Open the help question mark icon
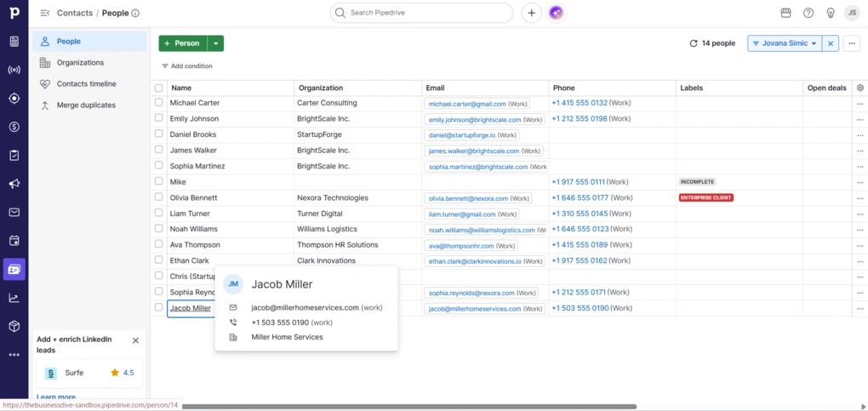Viewport: 868px width, 411px height. (x=808, y=13)
